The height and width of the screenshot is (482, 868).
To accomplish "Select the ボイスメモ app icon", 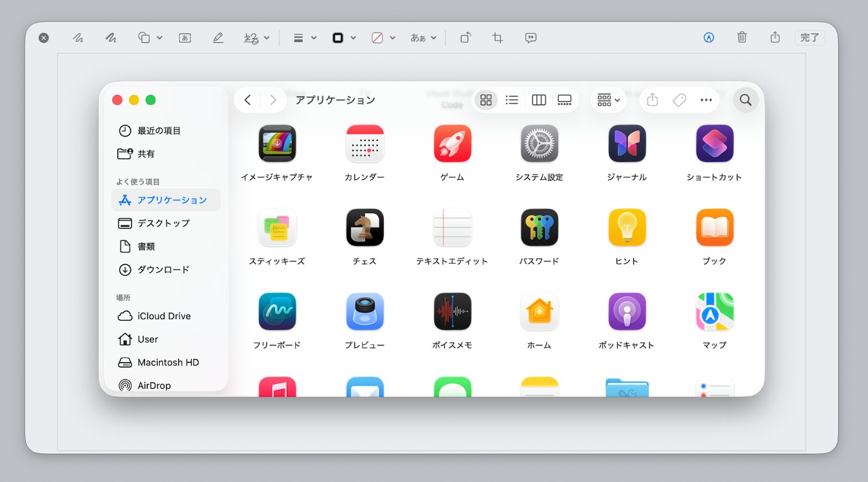I will point(452,312).
